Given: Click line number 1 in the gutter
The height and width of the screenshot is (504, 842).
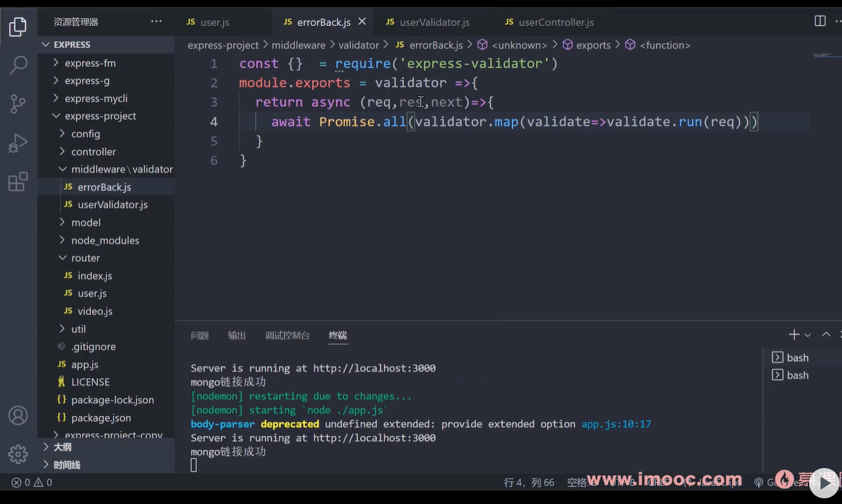Looking at the screenshot, I should pyautogui.click(x=214, y=64).
